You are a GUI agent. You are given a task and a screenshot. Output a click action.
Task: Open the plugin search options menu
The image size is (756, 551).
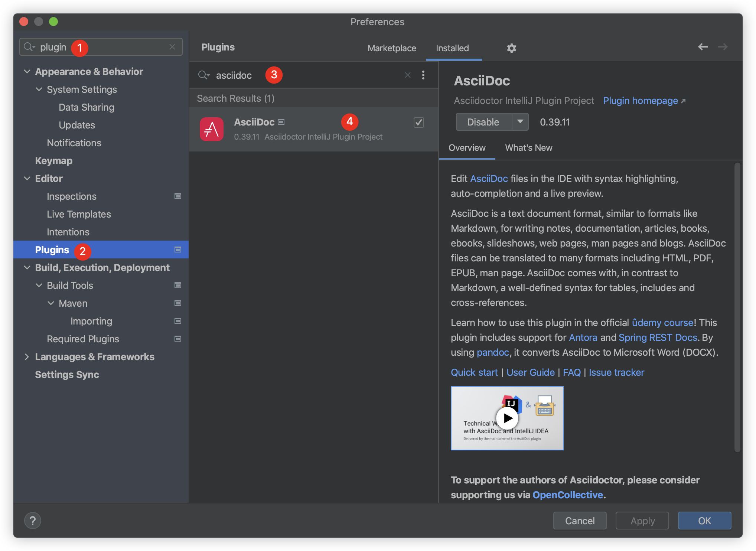pyautogui.click(x=423, y=75)
